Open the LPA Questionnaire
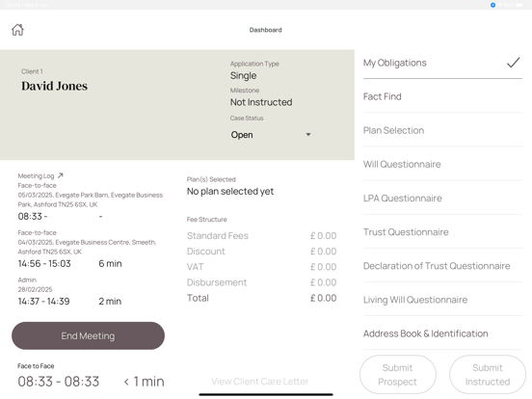The height and width of the screenshot is (399, 532). [x=442, y=199]
